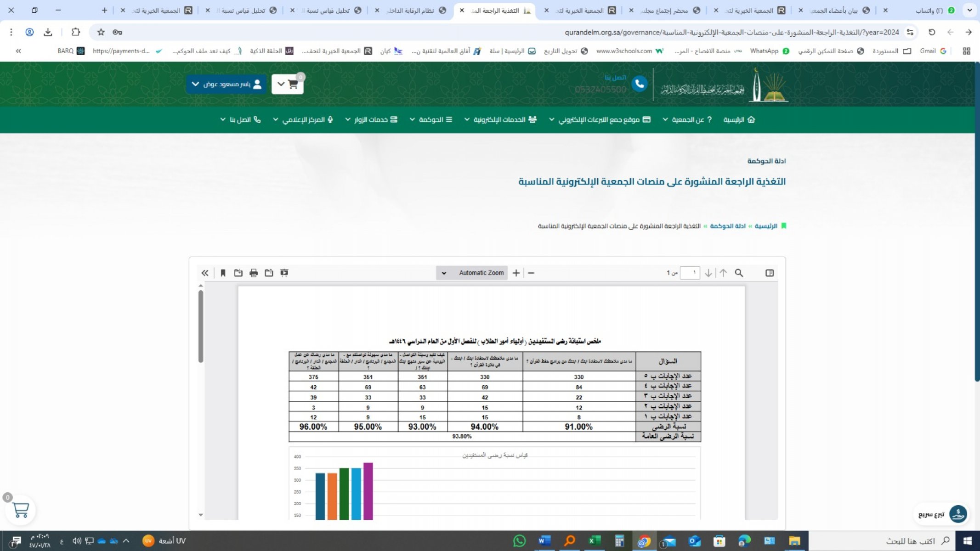Open the PDF find search icon
Image resolution: width=980 pixels, height=551 pixels.
click(x=739, y=273)
